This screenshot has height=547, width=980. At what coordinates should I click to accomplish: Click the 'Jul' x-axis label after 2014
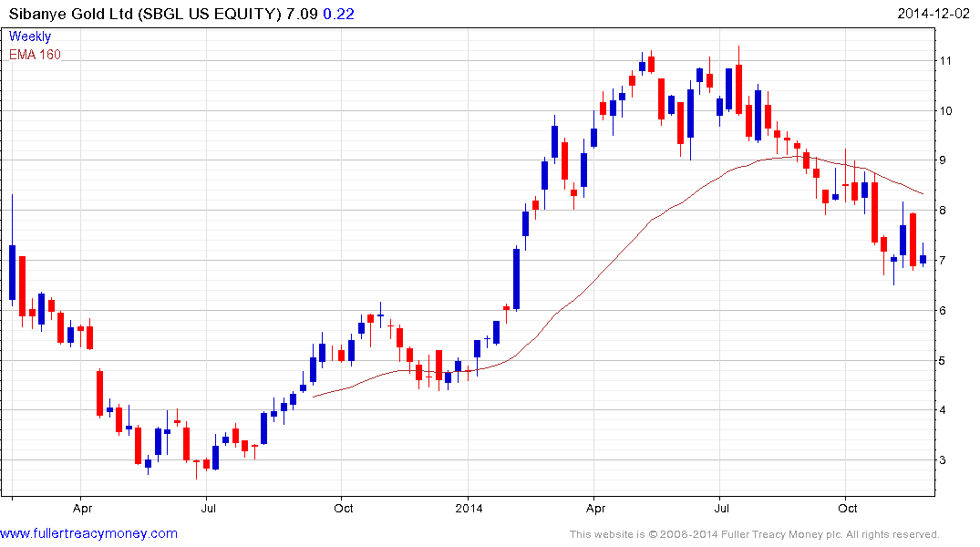(721, 508)
